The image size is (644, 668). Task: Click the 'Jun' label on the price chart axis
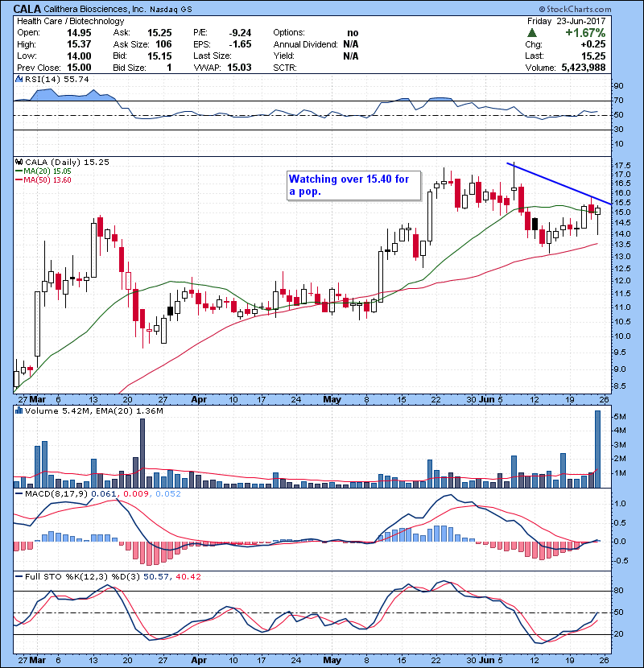tap(486, 400)
